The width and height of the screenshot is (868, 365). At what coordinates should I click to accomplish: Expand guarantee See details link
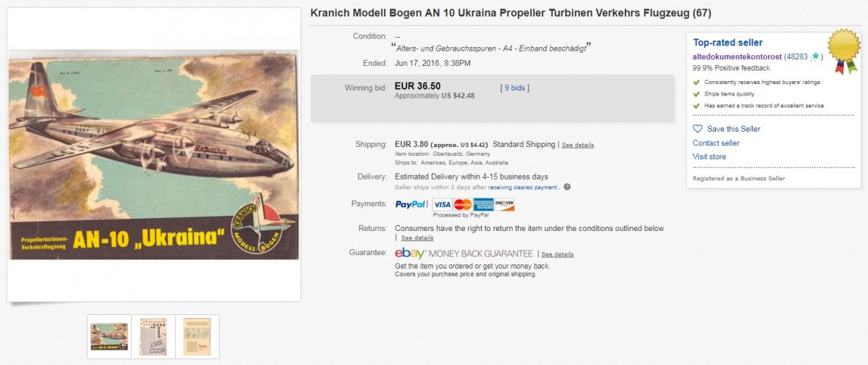tap(558, 254)
